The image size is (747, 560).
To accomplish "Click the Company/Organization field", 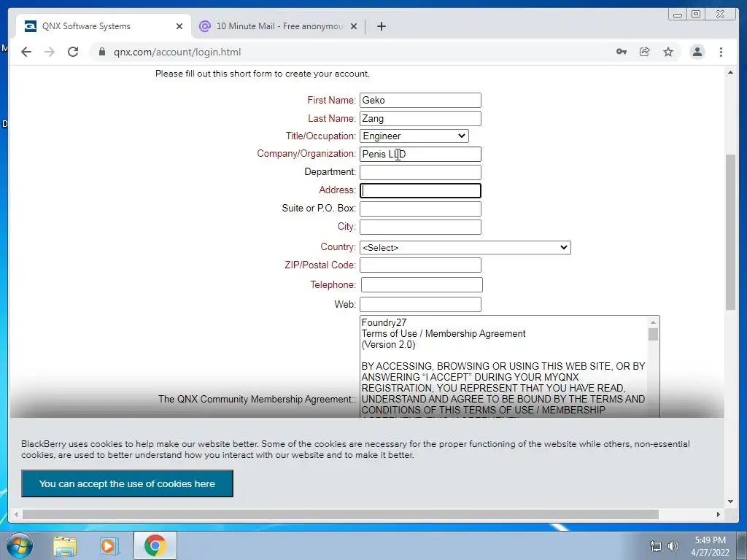I will pos(420,155).
